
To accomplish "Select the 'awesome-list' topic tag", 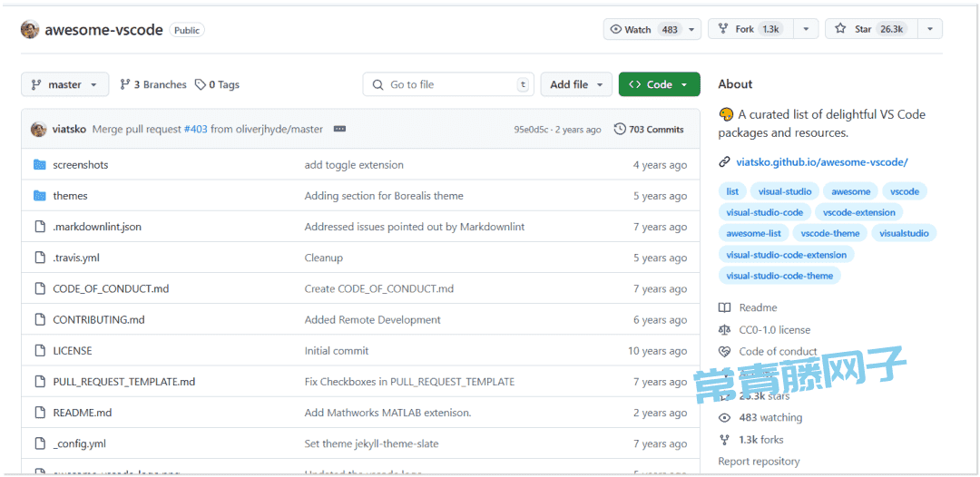I will [754, 233].
